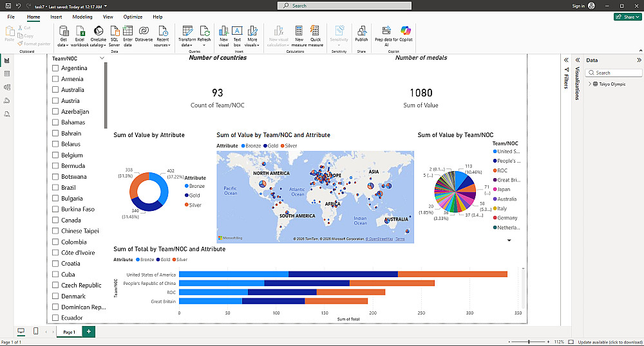Check the Denmark slicer box
Viewport: 644px width, 346px height.
pos(55,296)
